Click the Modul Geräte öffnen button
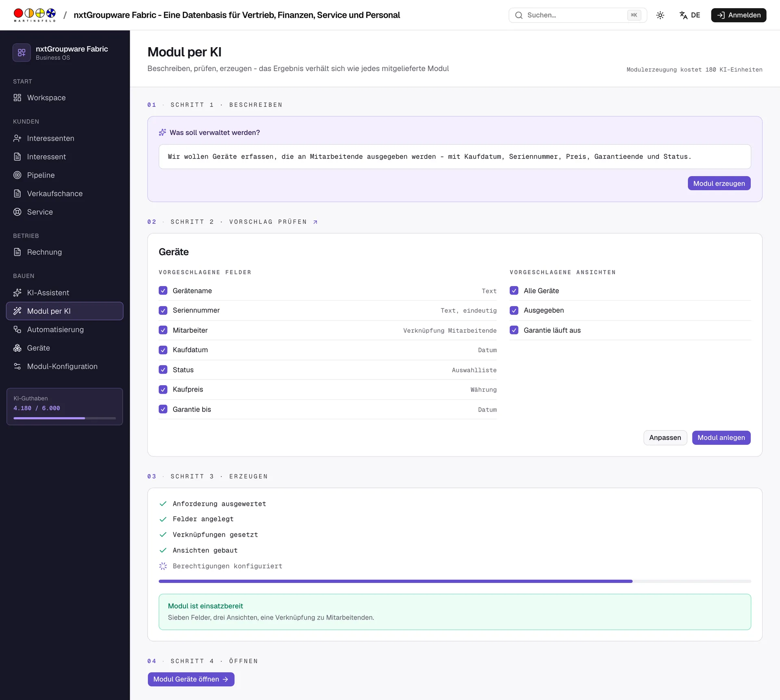The height and width of the screenshot is (700, 780). click(191, 679)
